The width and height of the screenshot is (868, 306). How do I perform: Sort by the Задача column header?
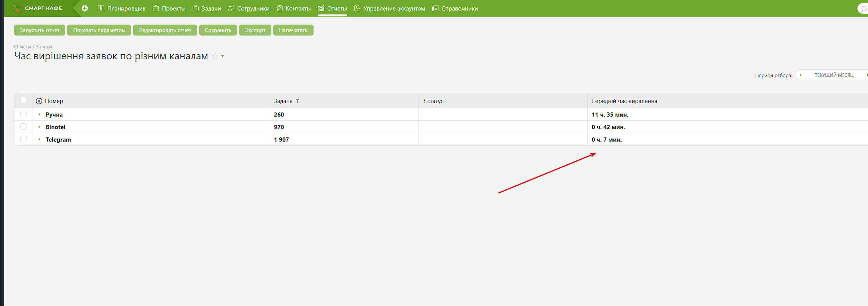283,101
